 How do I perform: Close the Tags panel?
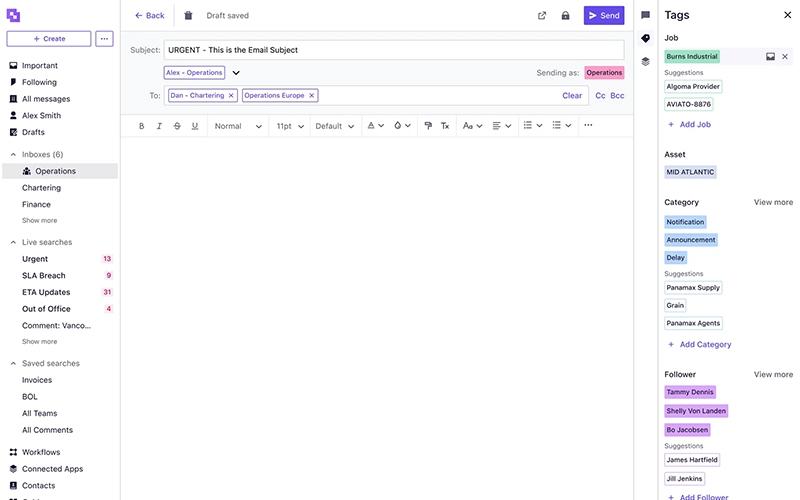coord(787,15)
